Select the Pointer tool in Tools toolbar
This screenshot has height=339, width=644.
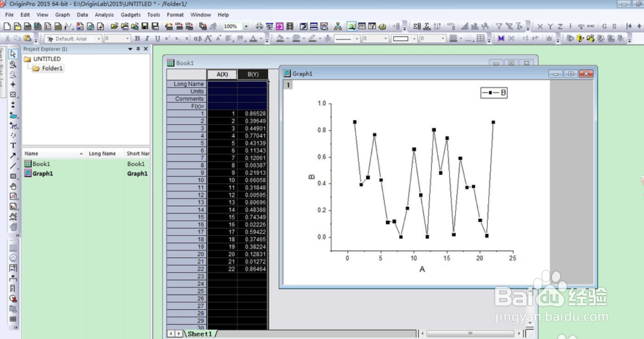13,54
